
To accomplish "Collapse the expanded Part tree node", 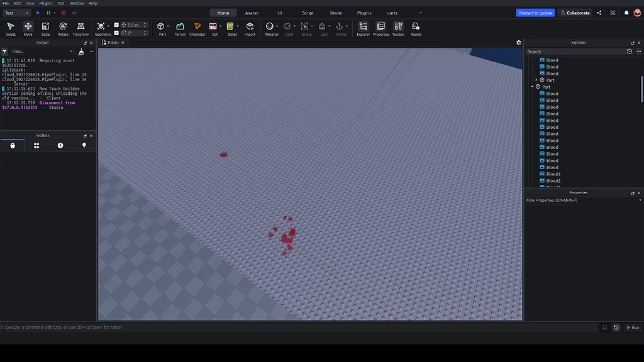I will 532,87.
